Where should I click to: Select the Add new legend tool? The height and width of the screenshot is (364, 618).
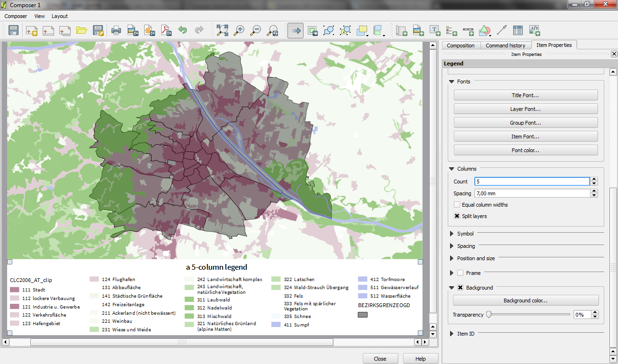[451, 30]
